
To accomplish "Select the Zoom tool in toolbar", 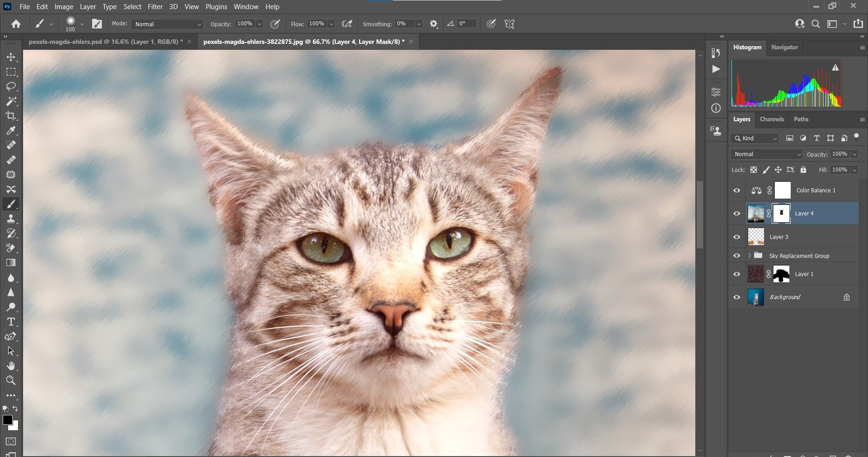I will [x=11, y=381].
